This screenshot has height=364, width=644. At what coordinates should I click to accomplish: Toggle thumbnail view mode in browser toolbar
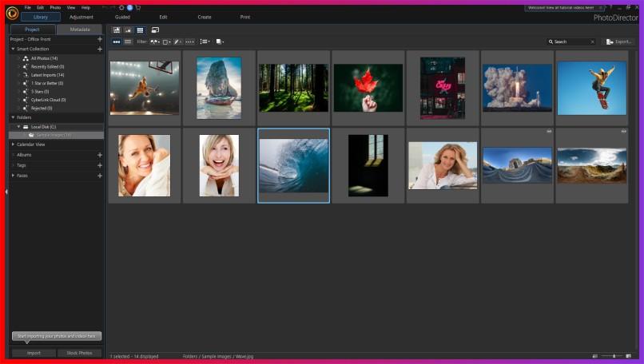click(117, 42)
